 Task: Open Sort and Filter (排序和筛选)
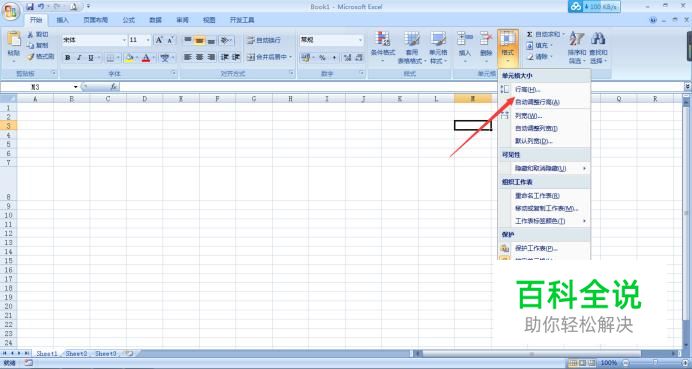click(577, 48)
